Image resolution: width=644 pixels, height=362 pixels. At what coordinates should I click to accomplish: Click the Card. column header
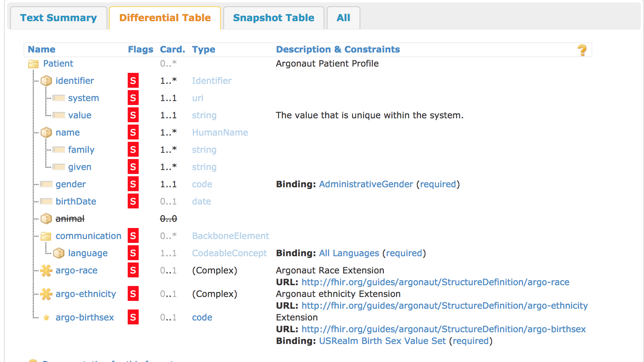click(172, 49)
